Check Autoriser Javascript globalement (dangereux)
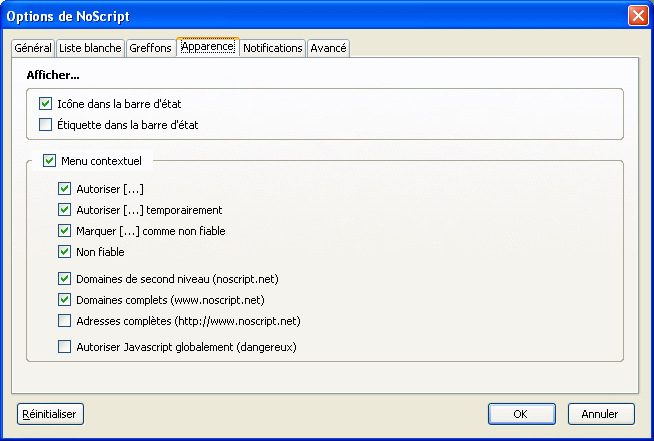The width and height of the screenshot is (654, 441). [64, 346]
